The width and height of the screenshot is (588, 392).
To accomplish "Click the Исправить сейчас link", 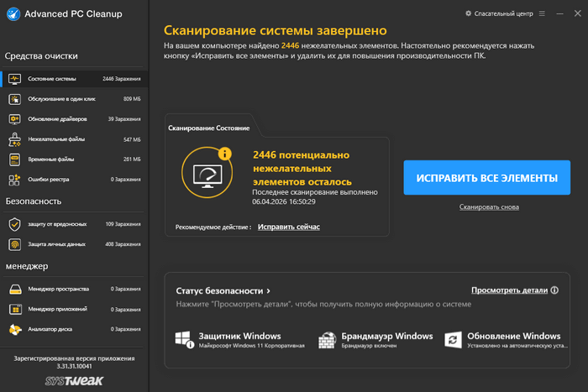I will tap(288, 227).
